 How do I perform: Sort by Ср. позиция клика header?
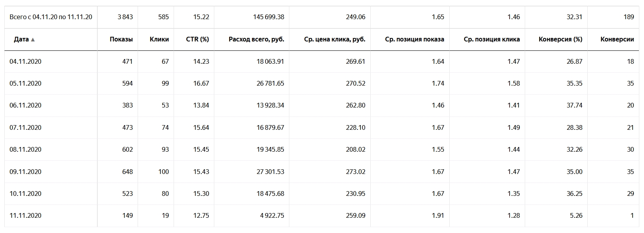(x=492, y=39)
